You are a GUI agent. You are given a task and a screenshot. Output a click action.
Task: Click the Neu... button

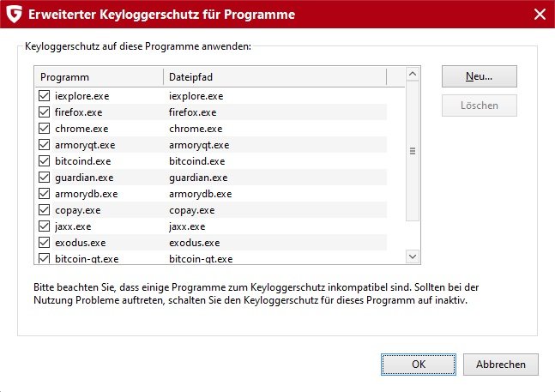(x=480, y=76)
